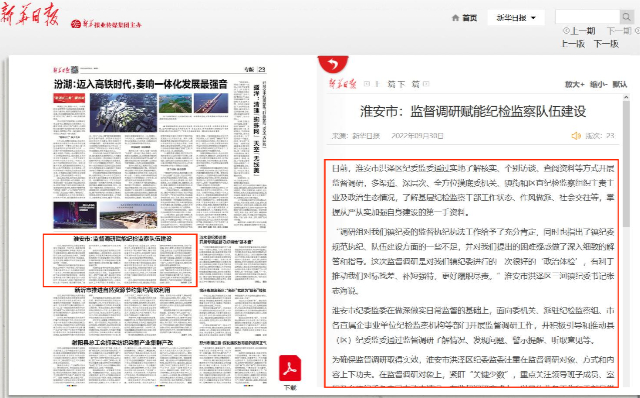Go to 下一期 next issue
The height and width of the screenshot is (398, 640).
pyautogui.click(x=622, y=31)
